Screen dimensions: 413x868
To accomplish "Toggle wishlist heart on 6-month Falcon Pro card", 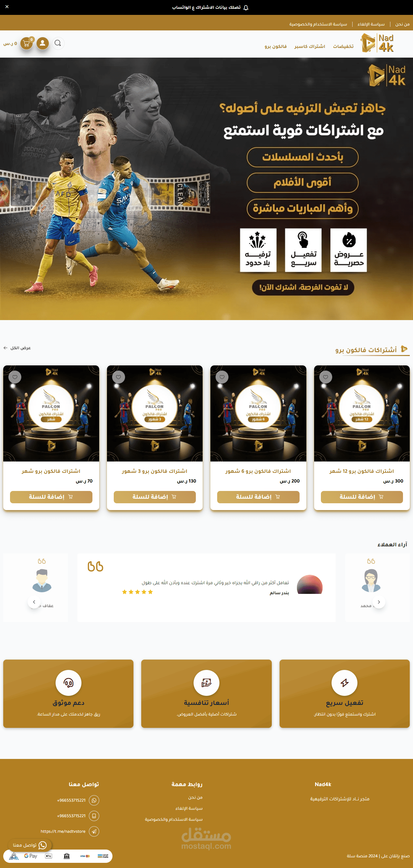I will [x=222, y=377].
